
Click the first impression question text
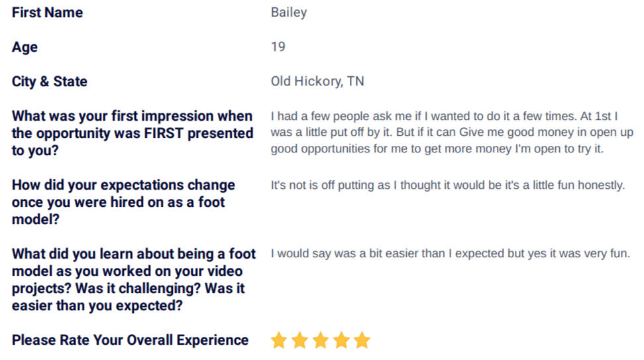(x=133, y=133)
